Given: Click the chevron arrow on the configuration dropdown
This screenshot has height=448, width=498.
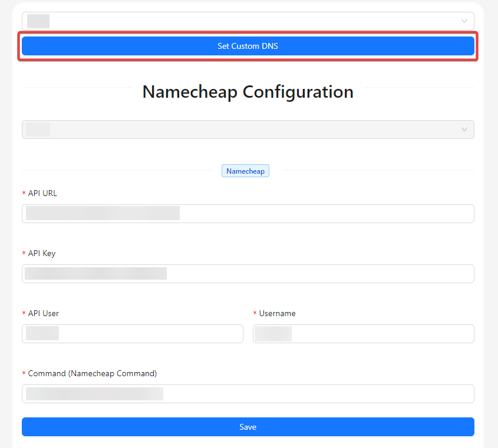Looking at the screenshot, I should click(x=464, y=129).
